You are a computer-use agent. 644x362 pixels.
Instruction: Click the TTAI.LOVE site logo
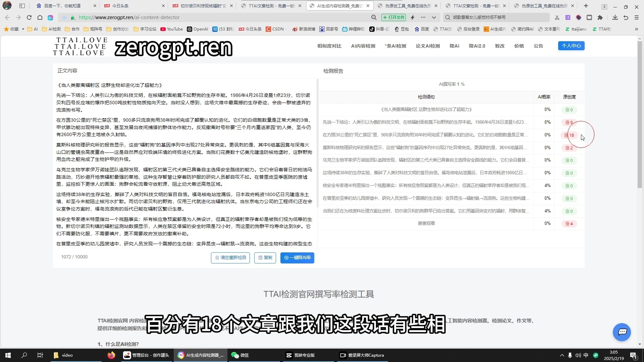(x=80, y=46)
